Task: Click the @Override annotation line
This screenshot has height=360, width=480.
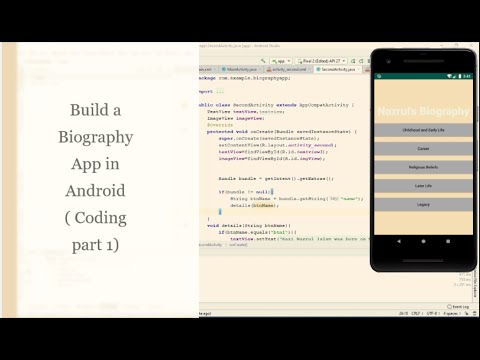Action: [220, 125]
